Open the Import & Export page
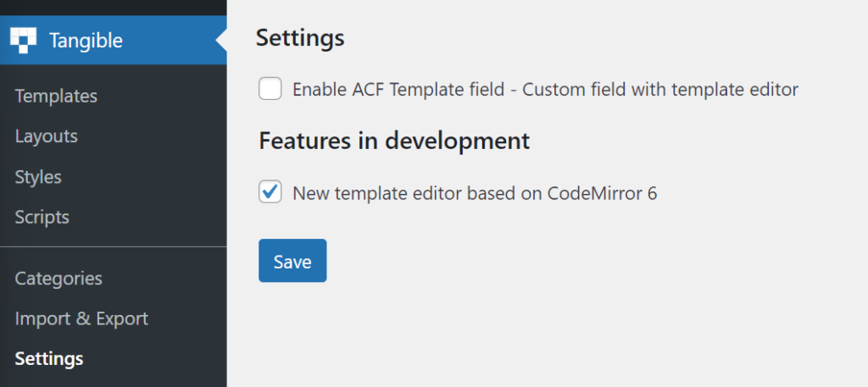The width and height of the screenshot is (868, 387). tap(81, 318)
